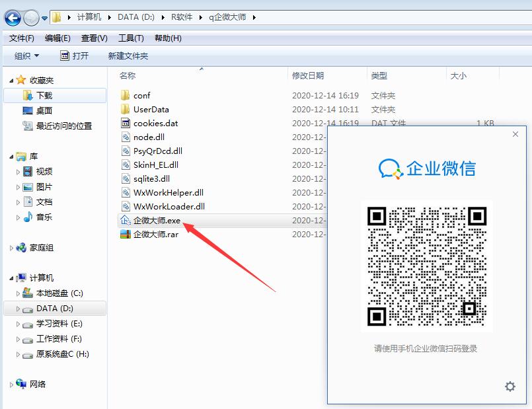This screenshot has width=532, height=409.
Task: Click the 图片 library icon
Action: (28, 187)
